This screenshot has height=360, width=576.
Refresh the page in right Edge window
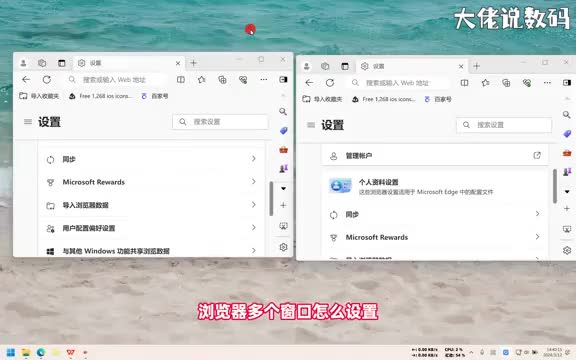click(330, 83)
